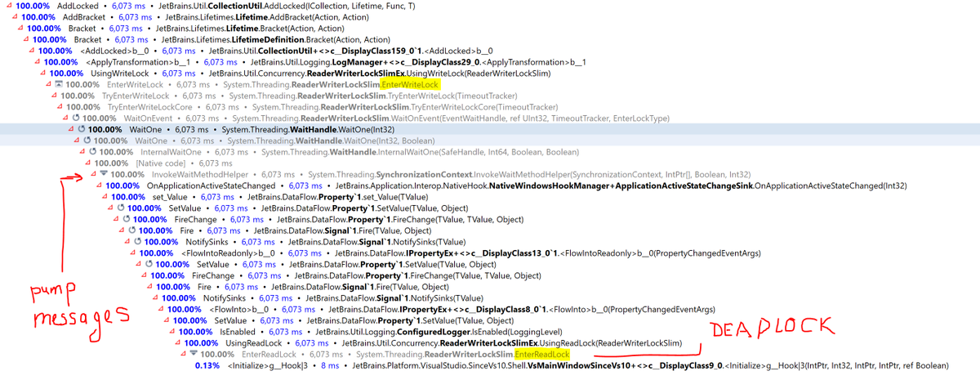The image size is (980, 380).
Task: Collapse the top AddLocked node
Action: (x=7, y=6)
